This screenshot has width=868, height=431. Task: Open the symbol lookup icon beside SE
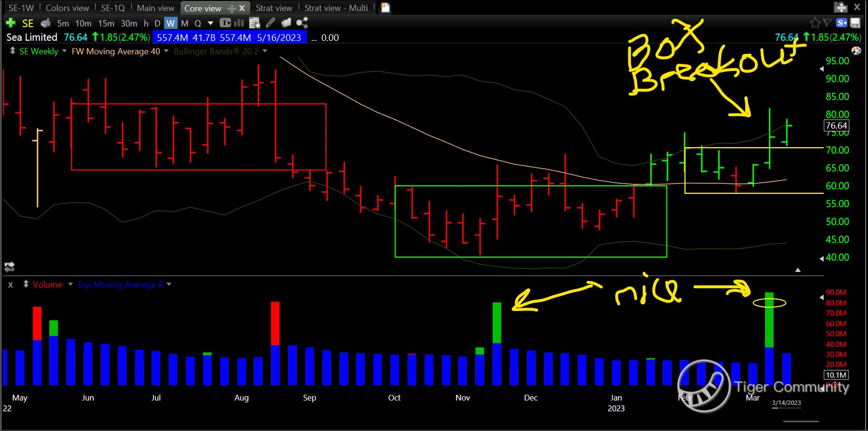46,23
